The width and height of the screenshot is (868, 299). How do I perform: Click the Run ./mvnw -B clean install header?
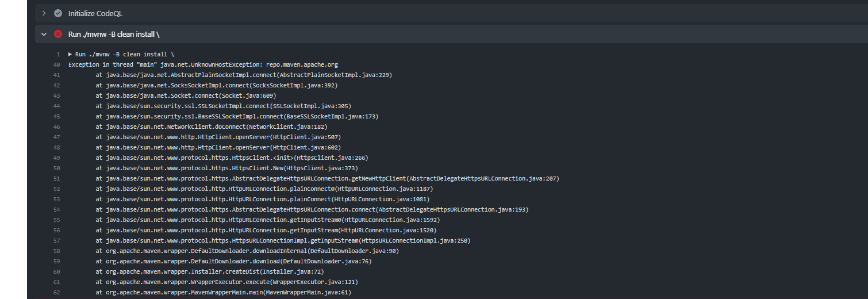[114, 34]
